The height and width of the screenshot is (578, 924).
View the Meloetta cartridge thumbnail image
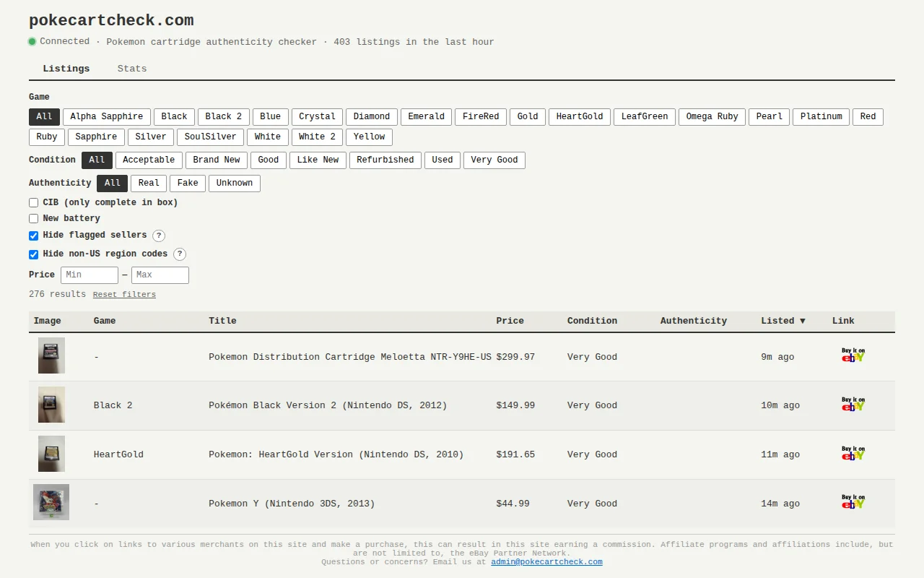(x=51, y=355)
